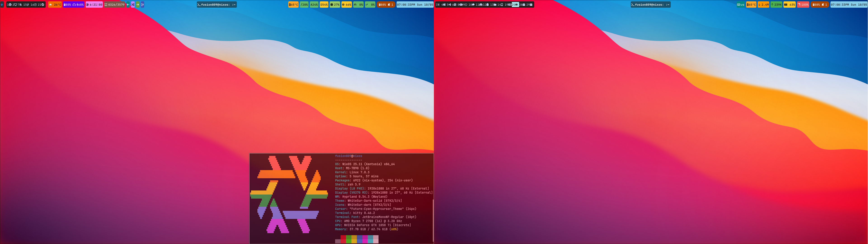Screen dimensions: 868x244
Task: Switch to workspace 3 with Bluetooth icon
Action: [438, 5]
